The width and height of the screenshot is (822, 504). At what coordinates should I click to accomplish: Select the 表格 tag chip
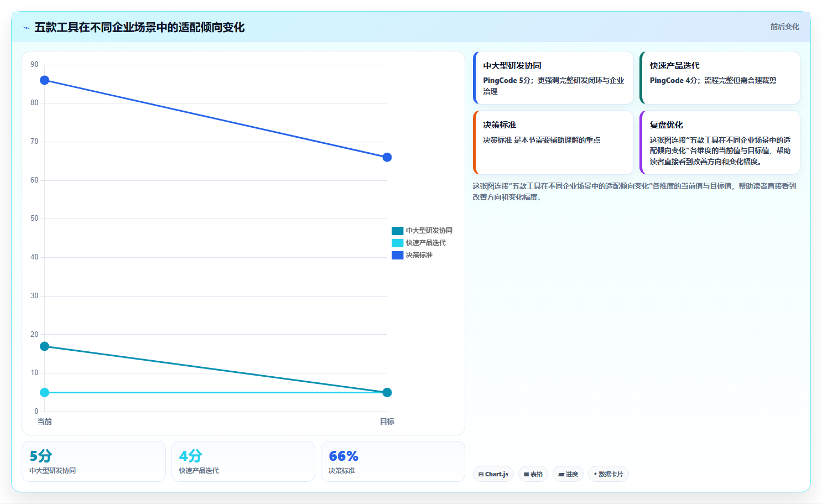(x=533, y=474)
